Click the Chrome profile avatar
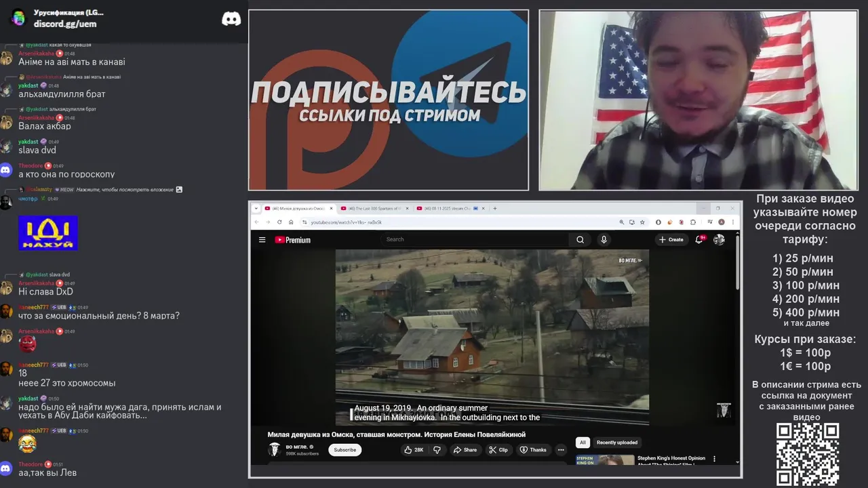Viewport: 868px width, 488px height. click(722, 222)
